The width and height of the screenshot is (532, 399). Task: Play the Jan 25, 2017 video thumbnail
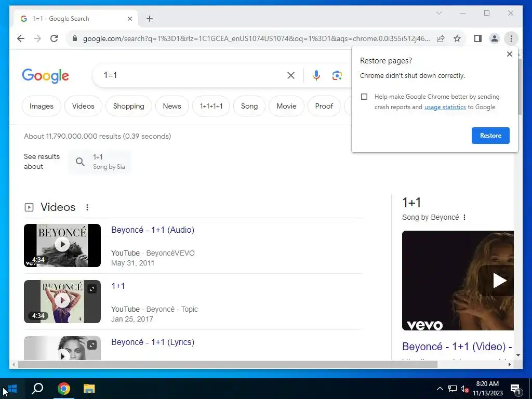[x=62, y=301]
